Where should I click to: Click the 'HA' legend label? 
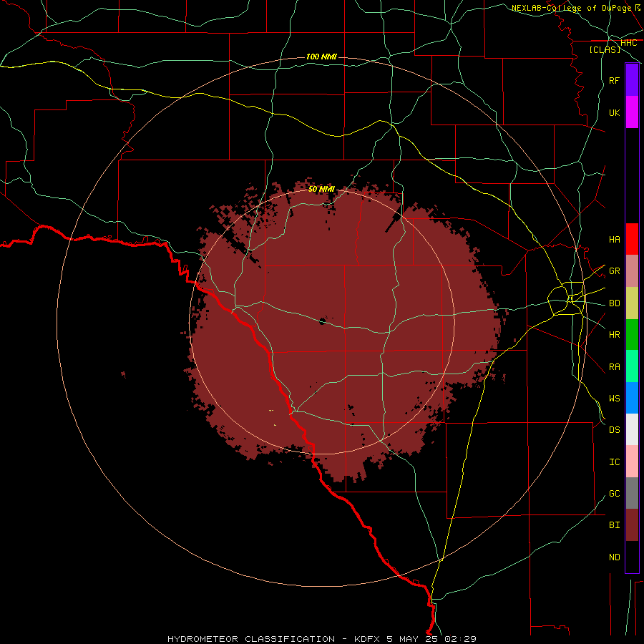(x=615, y=239)
